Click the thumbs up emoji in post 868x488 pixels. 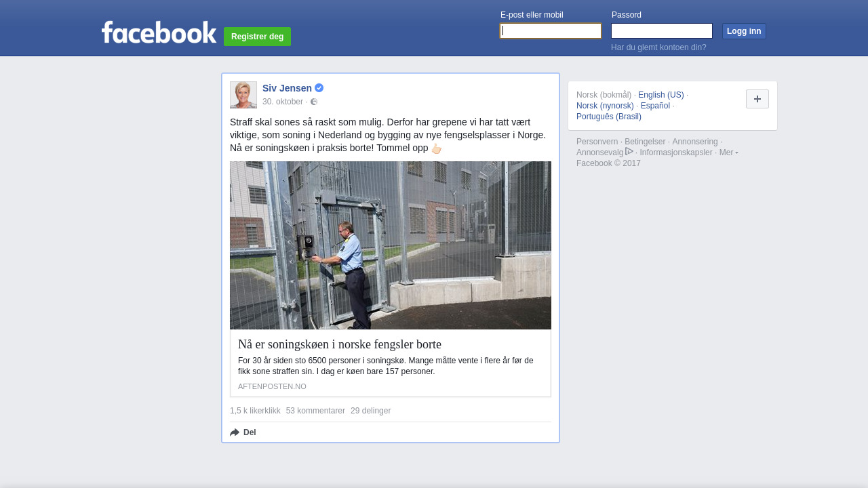click(436, 148)
